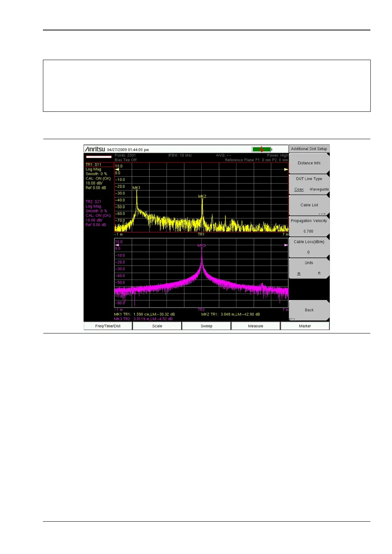
Task: Select the TR1: S11 trace label
Action: pyautogui.click(x=93, y=165)
